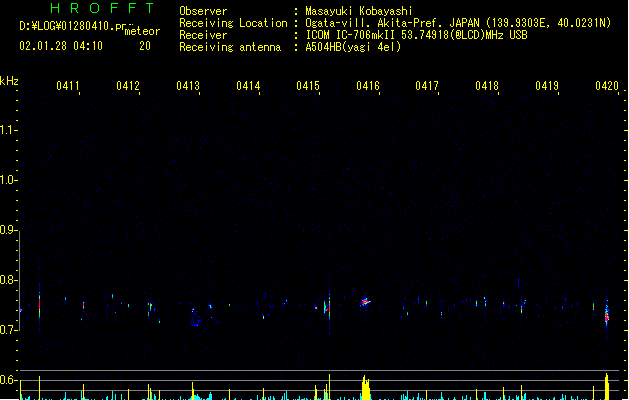This screenshot has width=629, height=400.
Task: Click the Ogata-vill. Akita-Pref. JAPAN location text
Action: [458, 23]
